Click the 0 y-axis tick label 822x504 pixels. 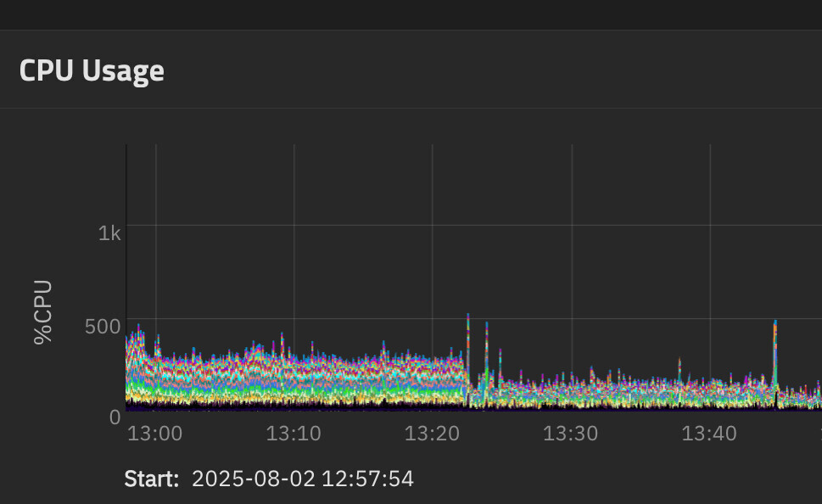[x=115, y=417]
